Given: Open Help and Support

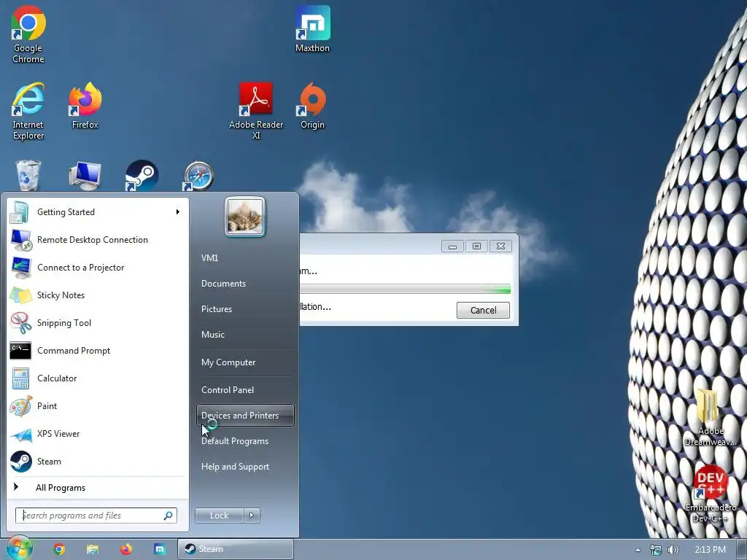Looking at the screenshot, I should tap(244, 467).
